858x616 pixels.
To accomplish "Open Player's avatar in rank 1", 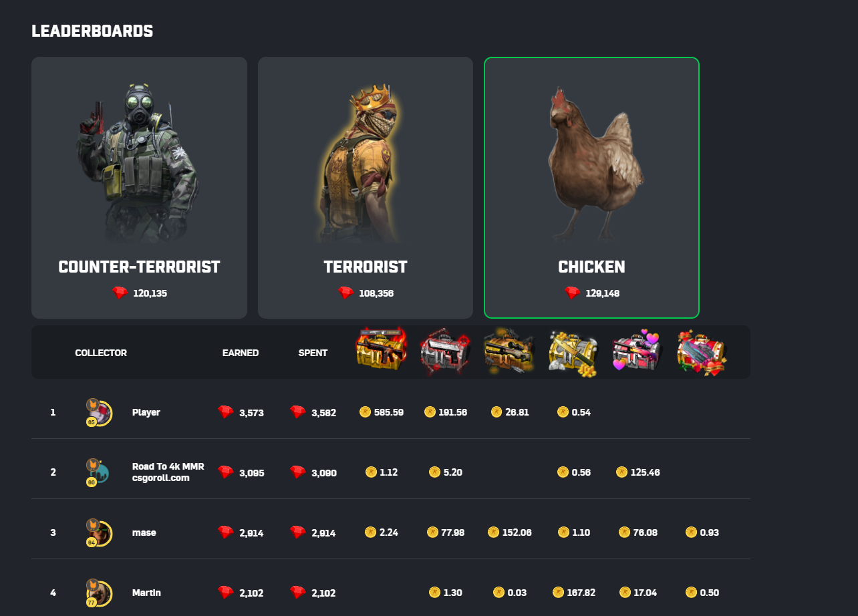I will click(x=99, y=412).
